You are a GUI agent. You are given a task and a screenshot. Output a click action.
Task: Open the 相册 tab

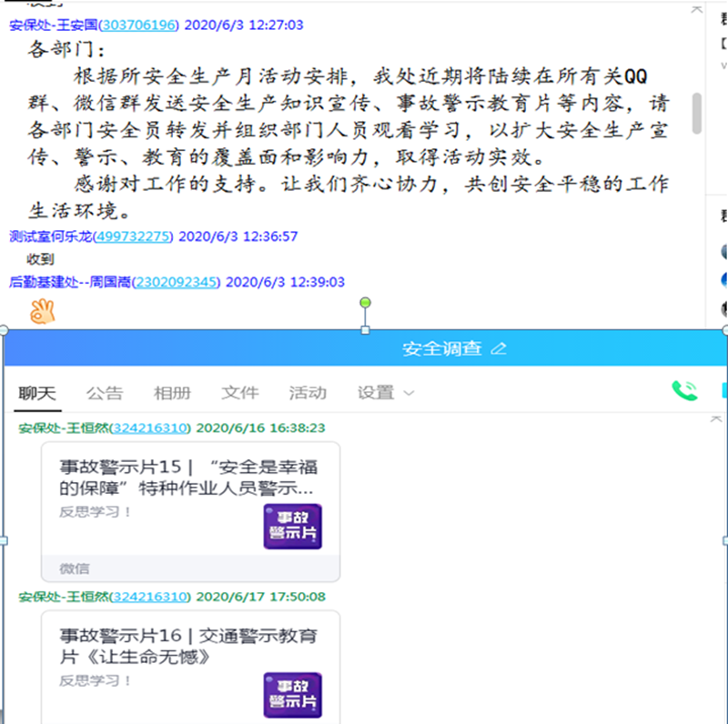172,393
